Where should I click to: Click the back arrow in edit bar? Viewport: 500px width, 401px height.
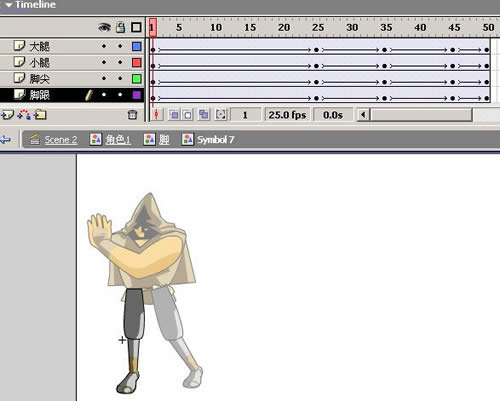tap(6, 139)
